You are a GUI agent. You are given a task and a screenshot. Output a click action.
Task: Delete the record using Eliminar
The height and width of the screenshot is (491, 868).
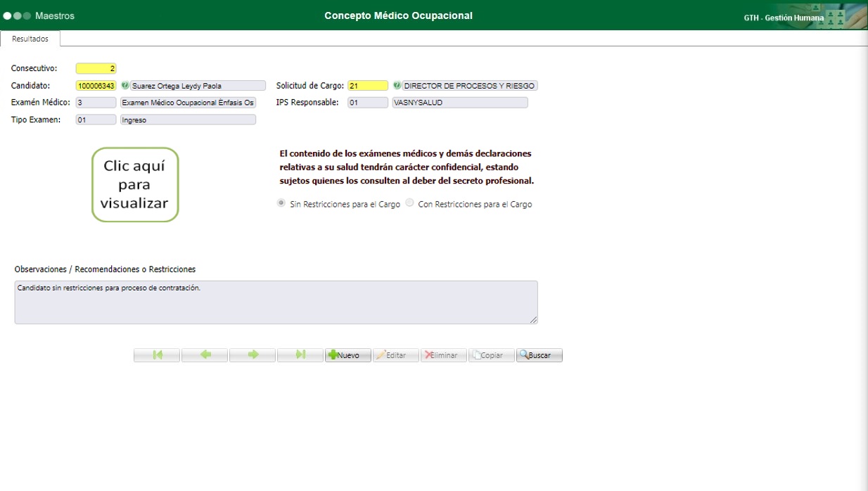[443, 355]
